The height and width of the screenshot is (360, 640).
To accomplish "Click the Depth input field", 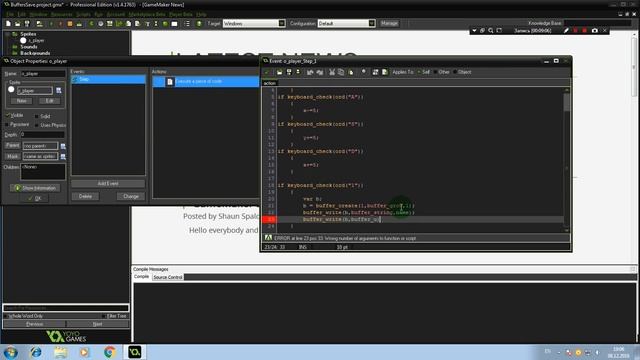I will [x=42, y=134].
